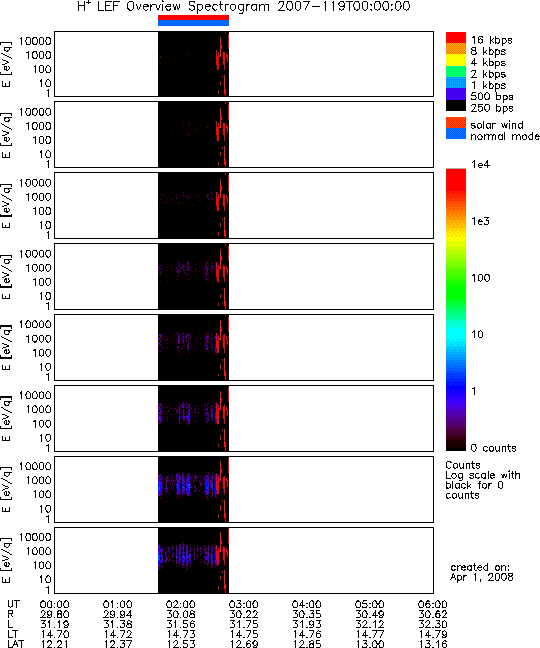
Task: Click the '1e4' color scale label
Action: point(481,164)
